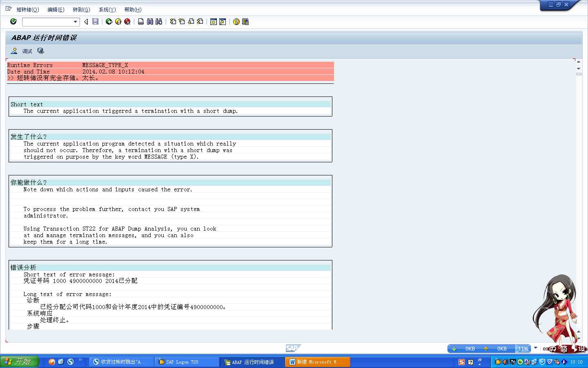This screenshot has width=588, height=368.
Task: Click the icon right of 调试
Action: pyautogui.click(x=40, y=51)
